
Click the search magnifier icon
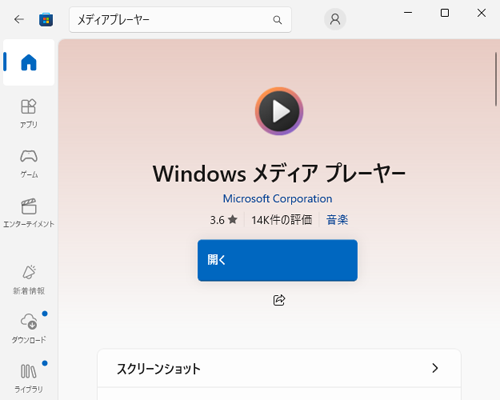(277, 20)
